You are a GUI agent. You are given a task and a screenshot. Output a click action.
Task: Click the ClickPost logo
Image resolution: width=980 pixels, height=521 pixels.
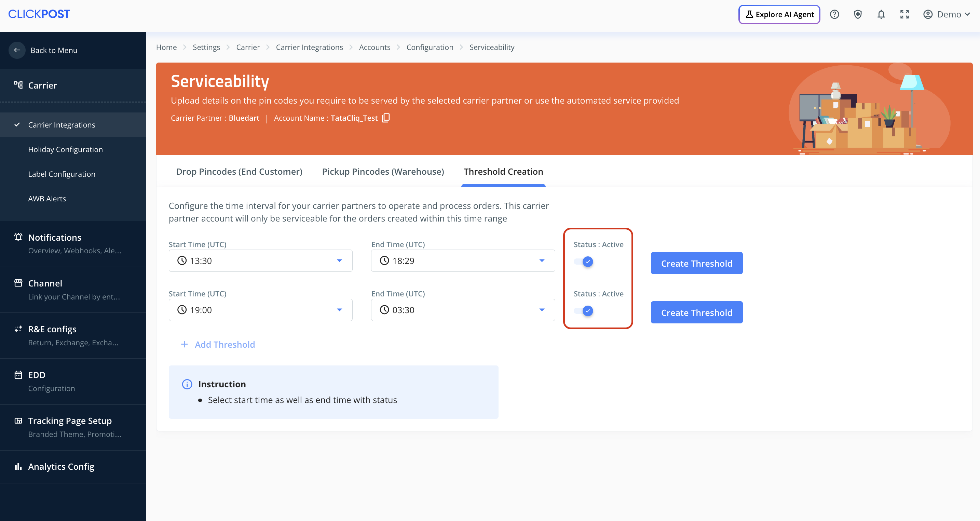tap(39, 14)
